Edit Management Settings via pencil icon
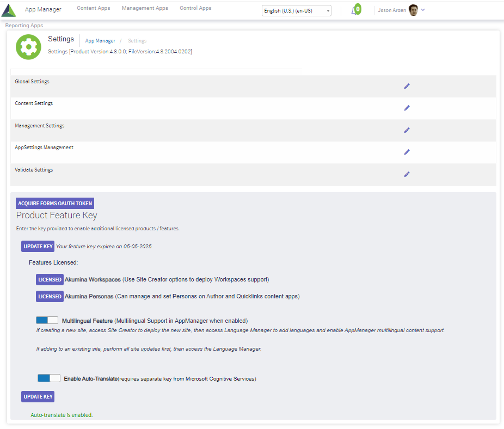The image size is (504, 429). 407,130
